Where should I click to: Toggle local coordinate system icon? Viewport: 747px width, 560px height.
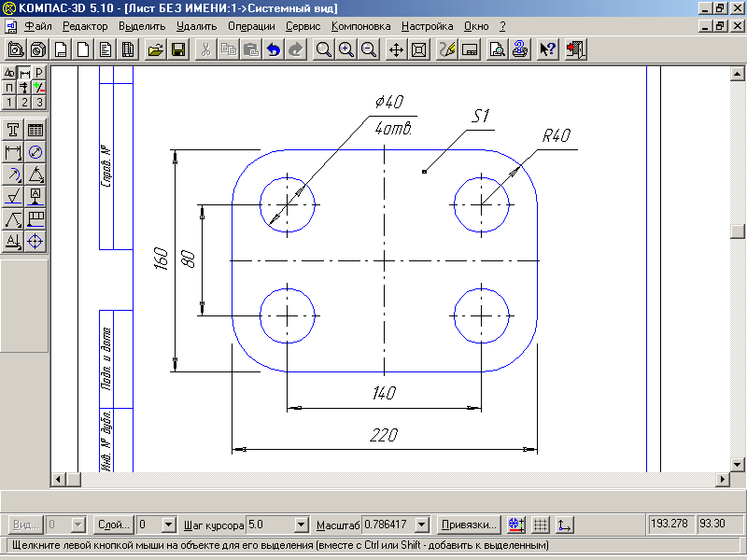(x=564, y=525)
